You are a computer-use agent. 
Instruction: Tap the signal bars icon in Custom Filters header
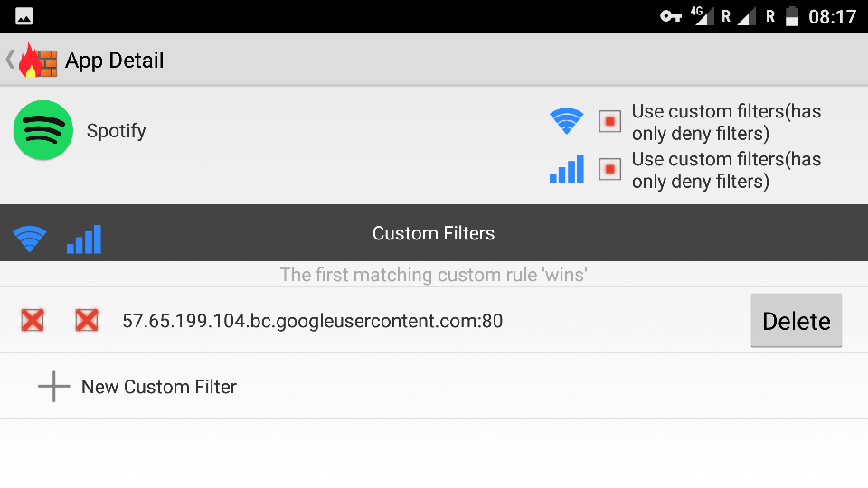pos(84,239)
